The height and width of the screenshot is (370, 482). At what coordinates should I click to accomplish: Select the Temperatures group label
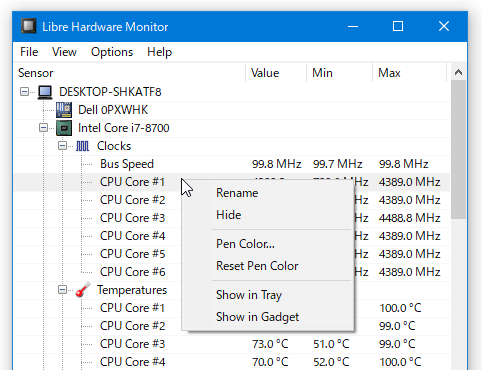tap(132, 290)
